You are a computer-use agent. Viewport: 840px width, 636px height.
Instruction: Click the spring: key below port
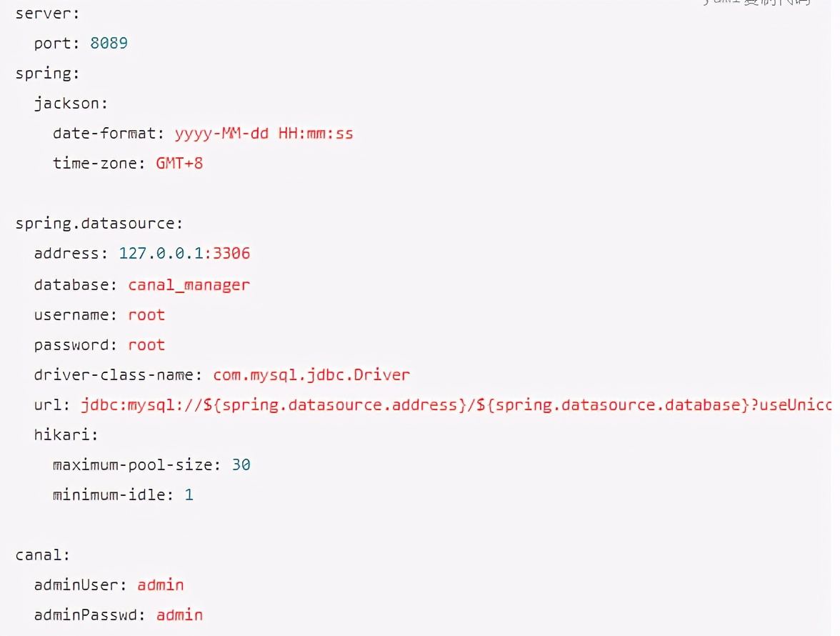[x=47, y=74]
